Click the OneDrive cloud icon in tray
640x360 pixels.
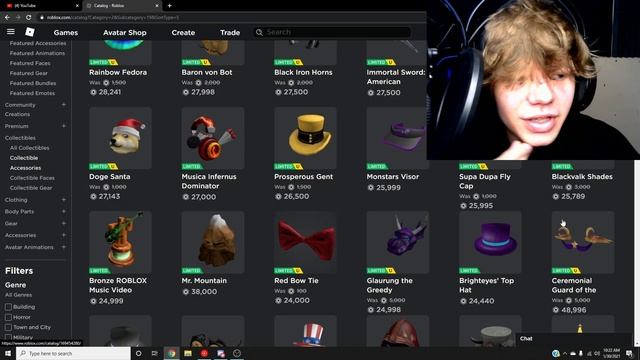(573, 353)
